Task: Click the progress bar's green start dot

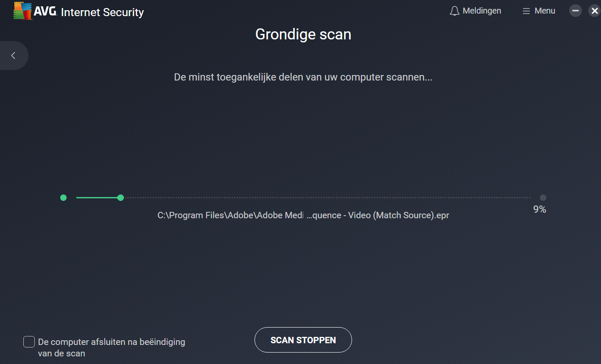Action: pos(64,197)
